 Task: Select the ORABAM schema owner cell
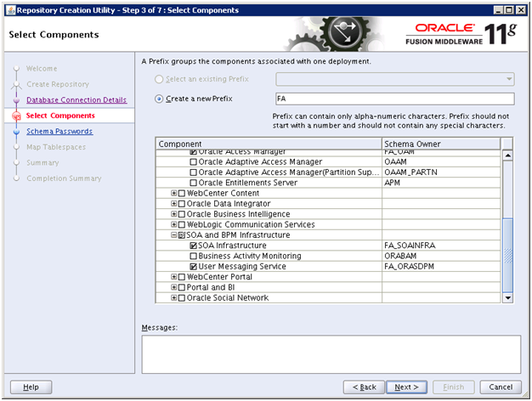point(441,256)
